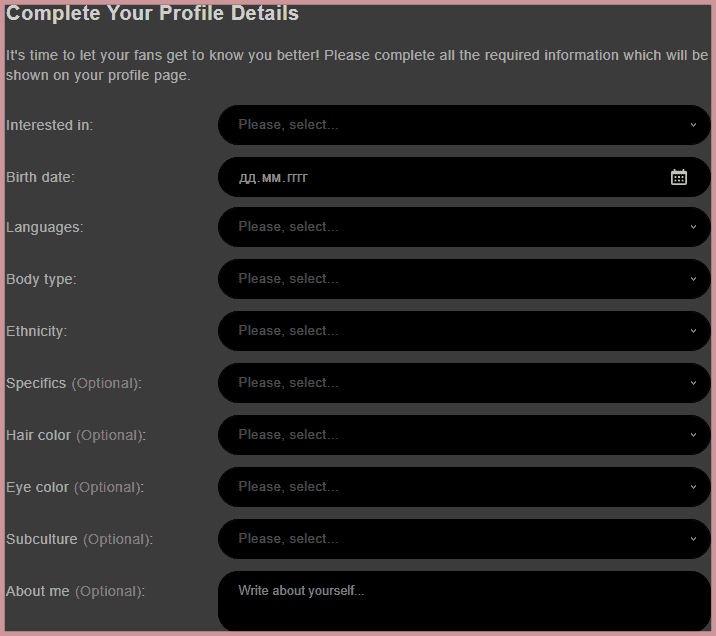716x636 pixels.
Task: Open the Interested in select box
Action: click(x=450, y=125)
